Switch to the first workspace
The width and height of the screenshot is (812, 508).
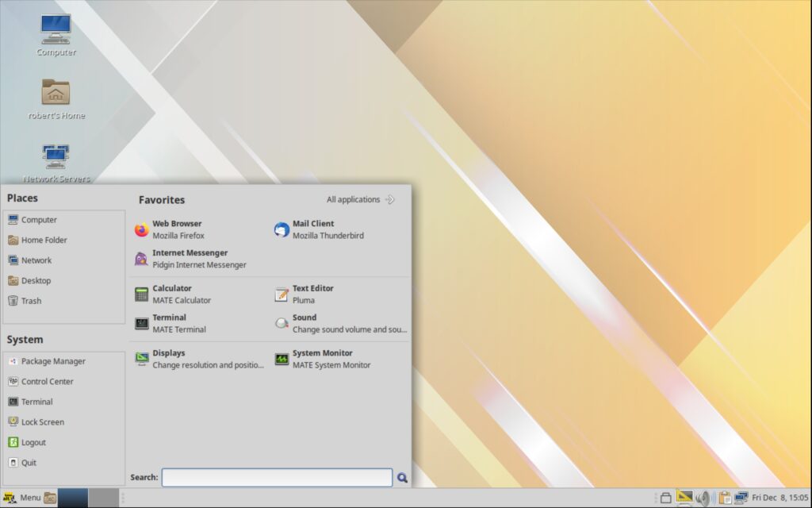point(72,498)
